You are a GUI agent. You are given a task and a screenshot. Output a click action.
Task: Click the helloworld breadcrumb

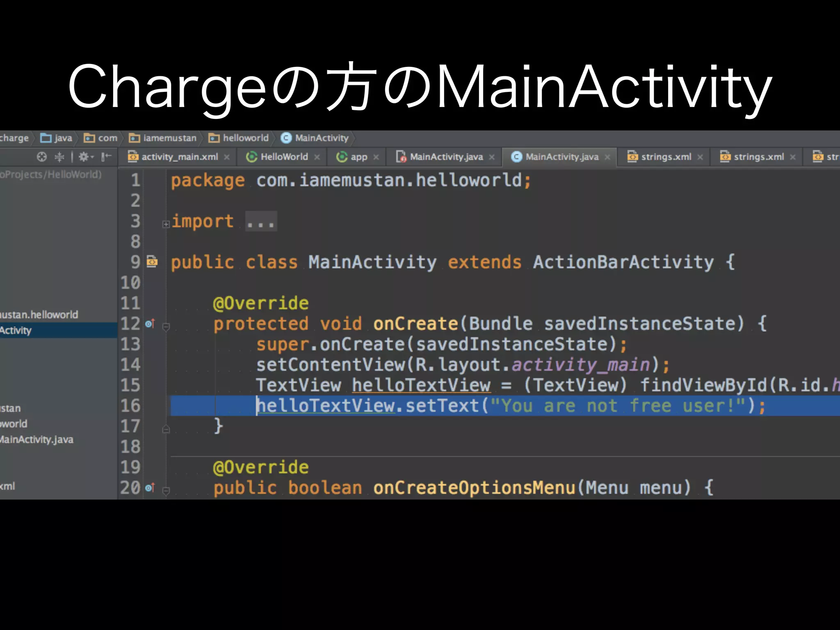239,138
